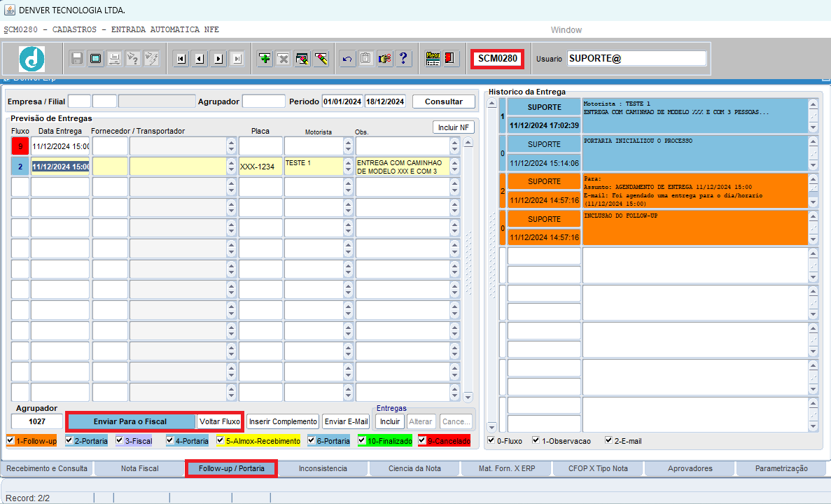Click down arrow of Historico da Entrega scrollbar
Screen dimensions: 831x504
click(491, 427)
